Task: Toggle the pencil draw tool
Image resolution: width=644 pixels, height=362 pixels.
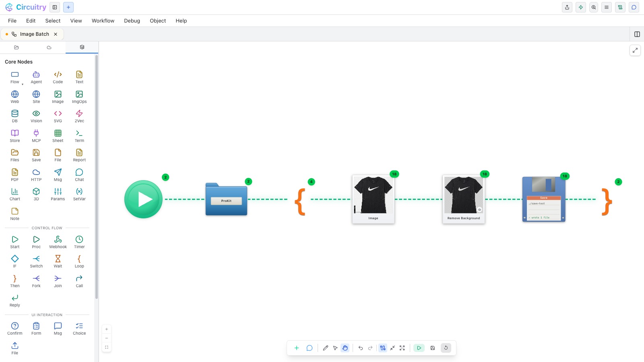Action: (326, 348)
